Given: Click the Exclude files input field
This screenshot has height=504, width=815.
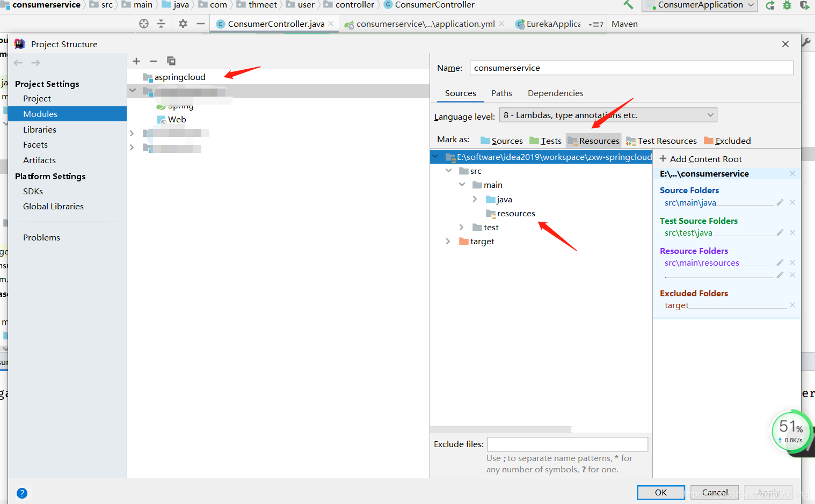Looking at the screenshot, I should pos(567,444).
